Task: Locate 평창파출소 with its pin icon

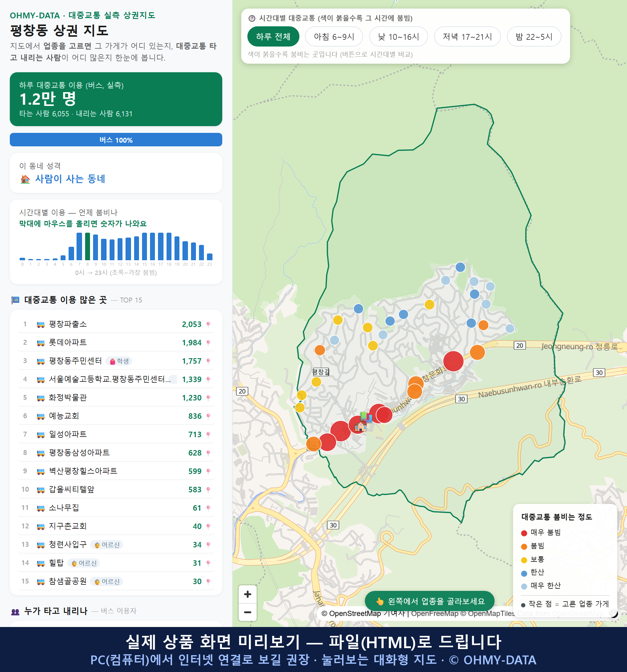Action: [208, 324]
